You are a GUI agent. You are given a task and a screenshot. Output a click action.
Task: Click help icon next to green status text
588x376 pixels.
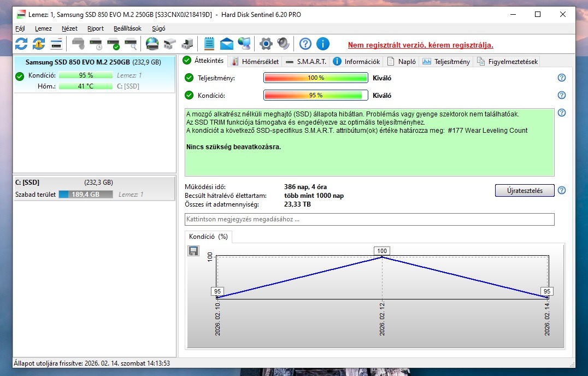(561, 113)
